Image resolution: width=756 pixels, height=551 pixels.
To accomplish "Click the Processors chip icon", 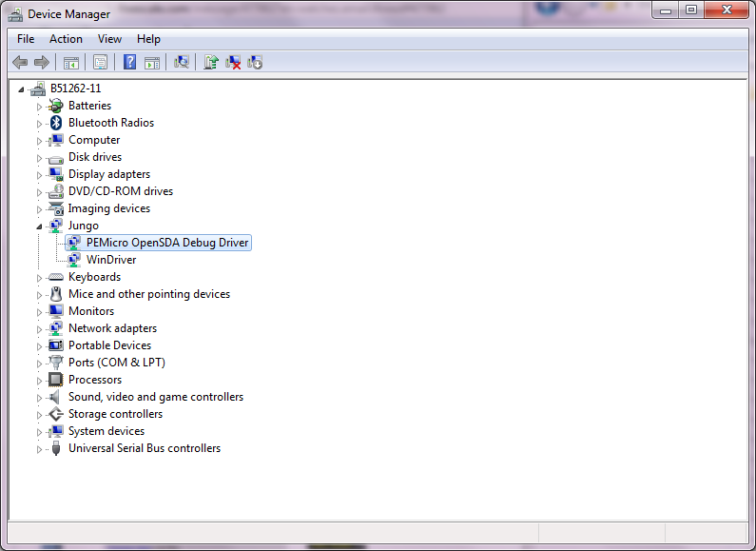I will pos(56,380).
